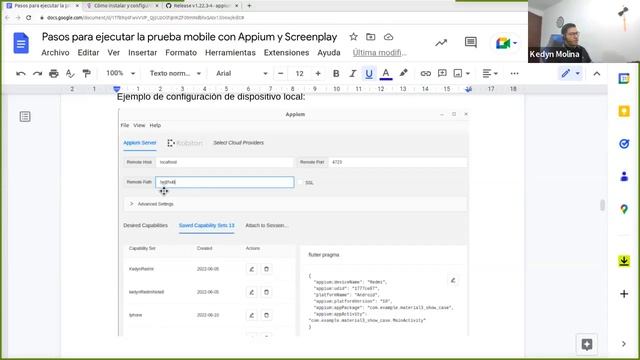Click the Redo arrow in the toolbar
The width and height of the screenshot is (640, 360).
click(37, 74)
